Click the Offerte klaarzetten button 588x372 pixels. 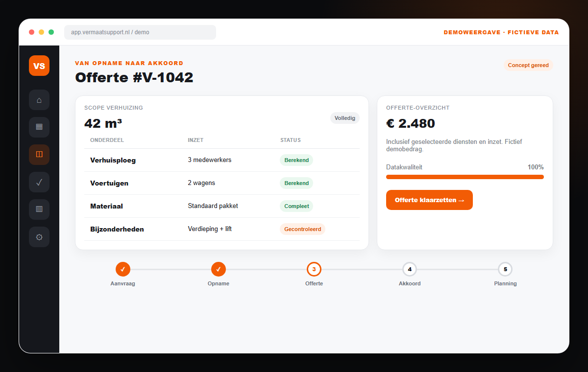pos(429,200)
